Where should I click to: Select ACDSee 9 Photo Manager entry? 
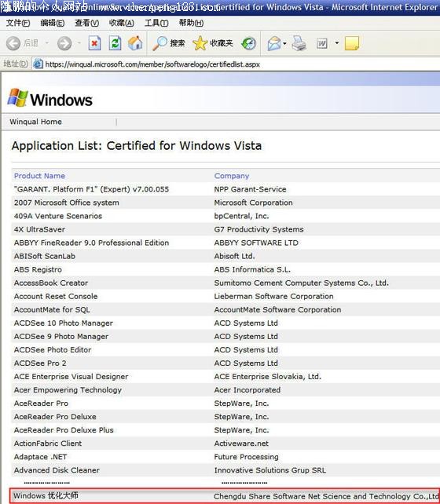[x=61, y=337]
